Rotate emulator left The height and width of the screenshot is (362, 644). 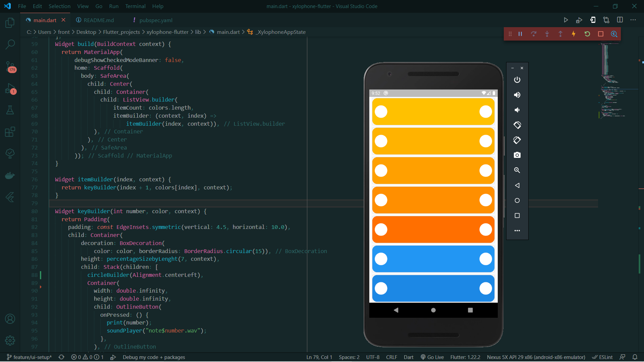(517, 125)
